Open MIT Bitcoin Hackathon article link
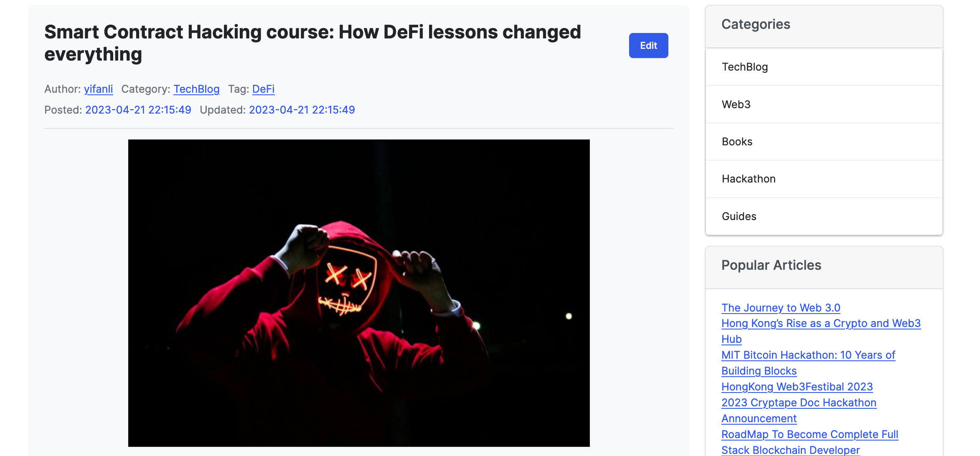980x456 pixels. 808,363
